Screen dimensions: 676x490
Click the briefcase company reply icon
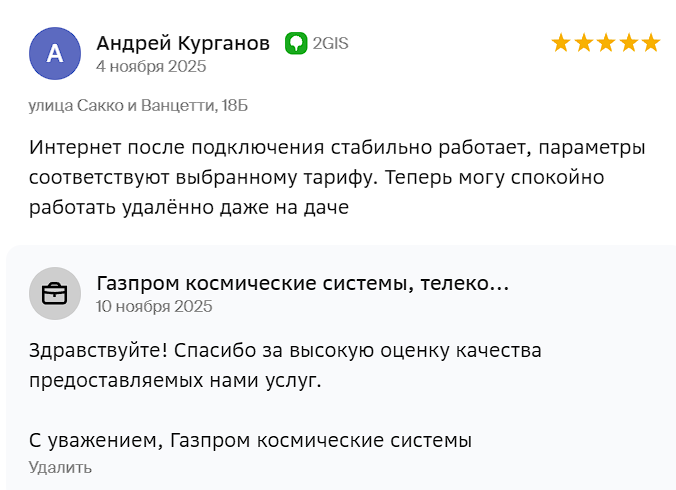(55, 294)
